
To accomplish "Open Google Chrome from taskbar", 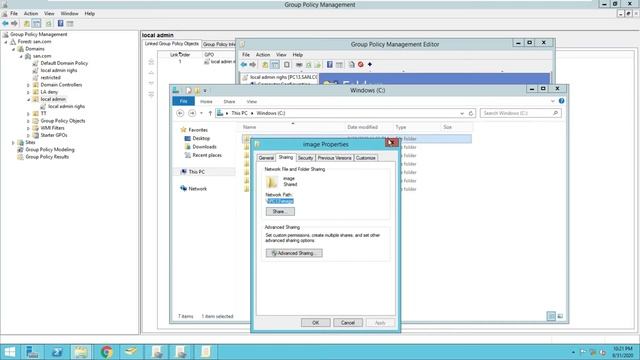I will [x=107, y=352].
